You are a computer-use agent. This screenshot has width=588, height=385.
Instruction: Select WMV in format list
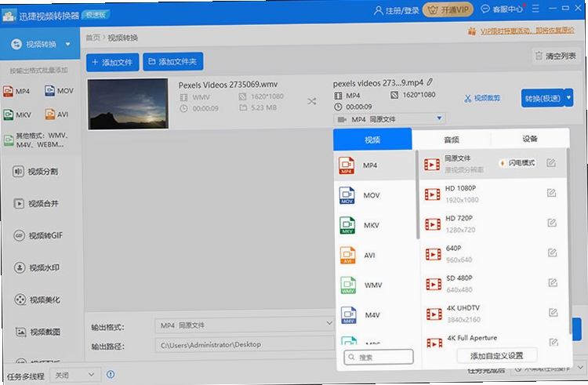pyautogui.click(x=376, y=285)
